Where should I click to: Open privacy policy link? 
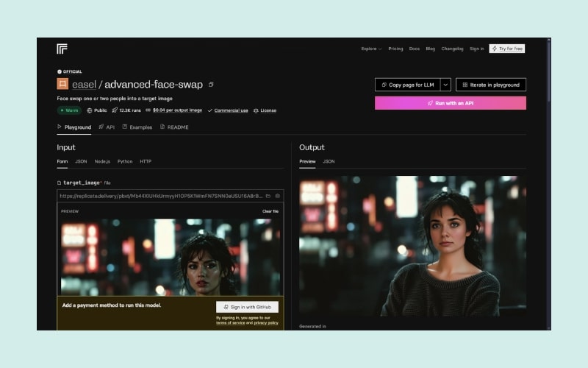click(266, 323)
